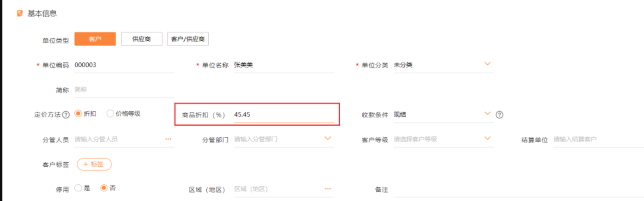
Task: Expand the 单位分类 dropdown
Action: (487, 64)
